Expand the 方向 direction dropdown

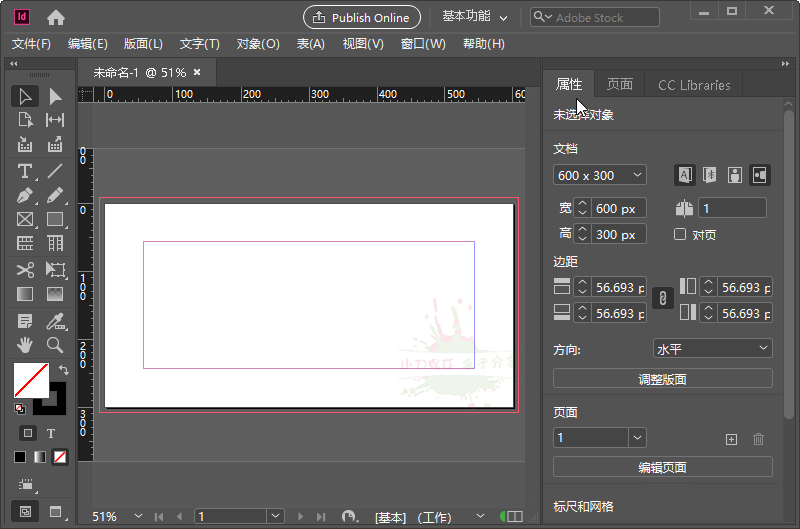point(712,349)
